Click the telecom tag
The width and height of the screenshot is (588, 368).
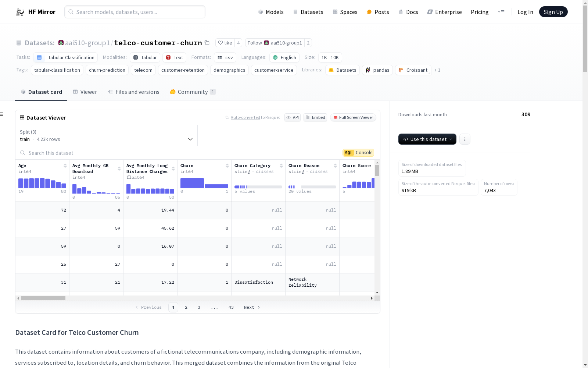[143, 70]
